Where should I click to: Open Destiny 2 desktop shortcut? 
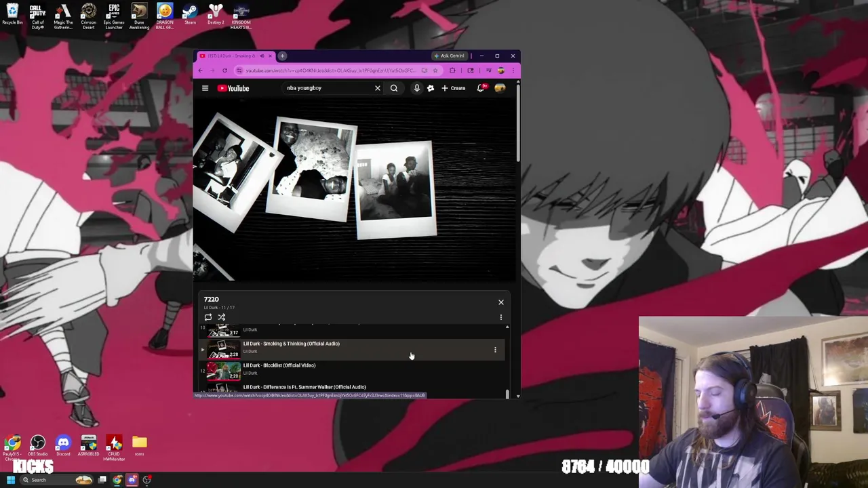(x=216, y=15)
